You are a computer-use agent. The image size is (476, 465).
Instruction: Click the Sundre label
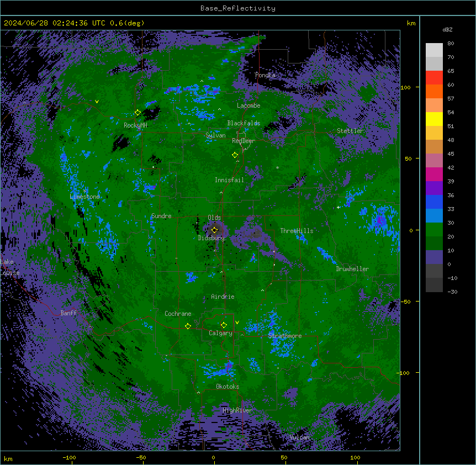[x=161, y=216]
